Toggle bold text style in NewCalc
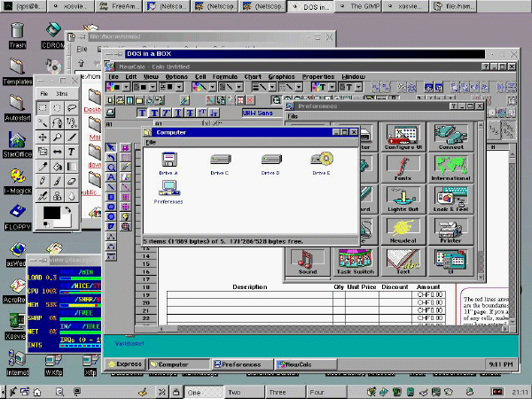532x399 pixels. point(154,113)
